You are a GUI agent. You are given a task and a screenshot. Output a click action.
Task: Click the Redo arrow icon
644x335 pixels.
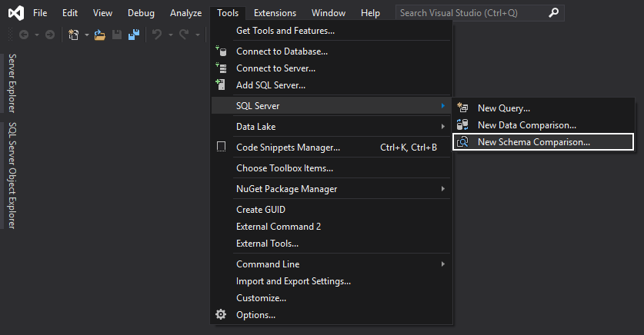(184, 35)
